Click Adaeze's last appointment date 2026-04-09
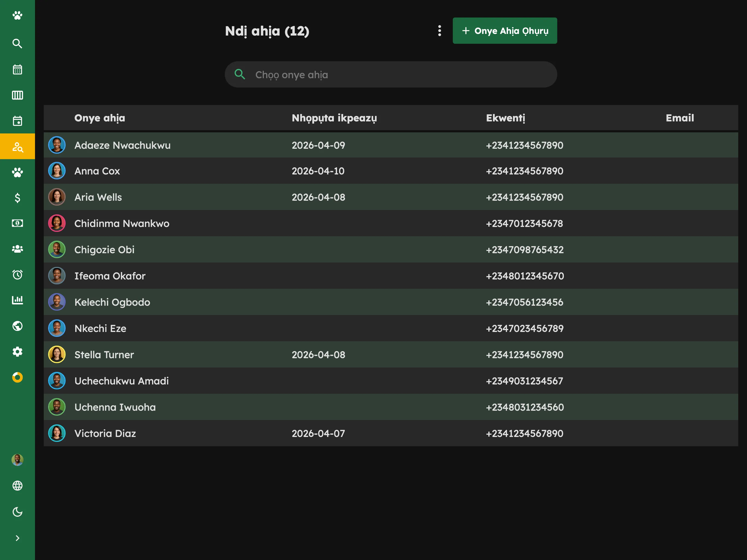747x560 pixels. click(319, 145)
